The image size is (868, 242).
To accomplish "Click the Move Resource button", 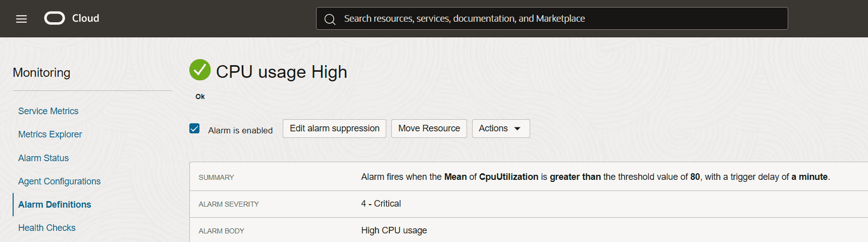I will click(x=429, y=128).
